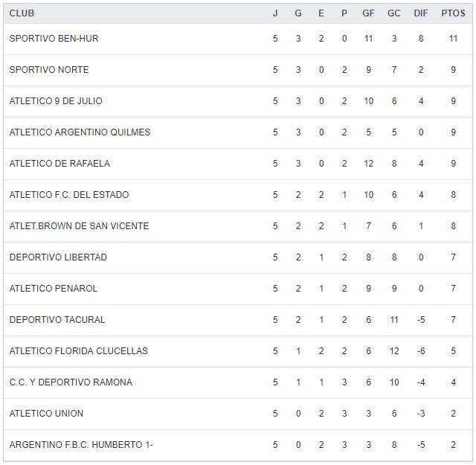Viewport: 476px width, 465px height.
Task: Click the CLUB column header
Action: coord(22,13)
